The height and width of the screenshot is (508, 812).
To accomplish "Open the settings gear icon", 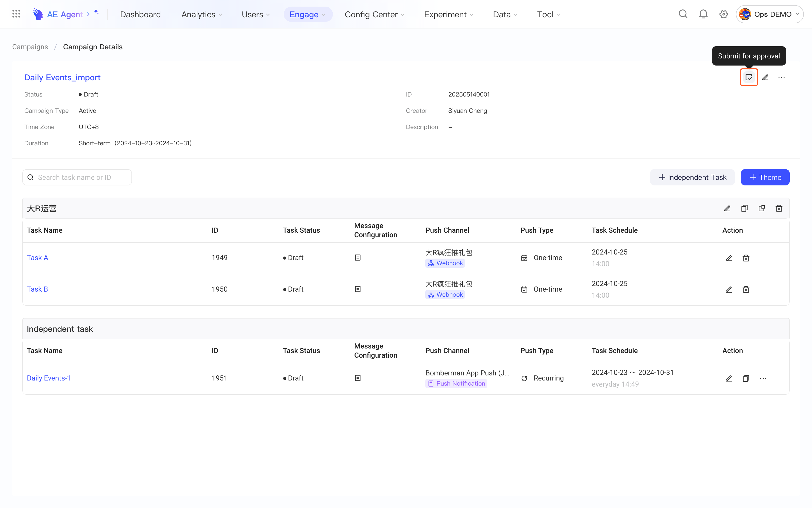I will click(x=723, y=14).
